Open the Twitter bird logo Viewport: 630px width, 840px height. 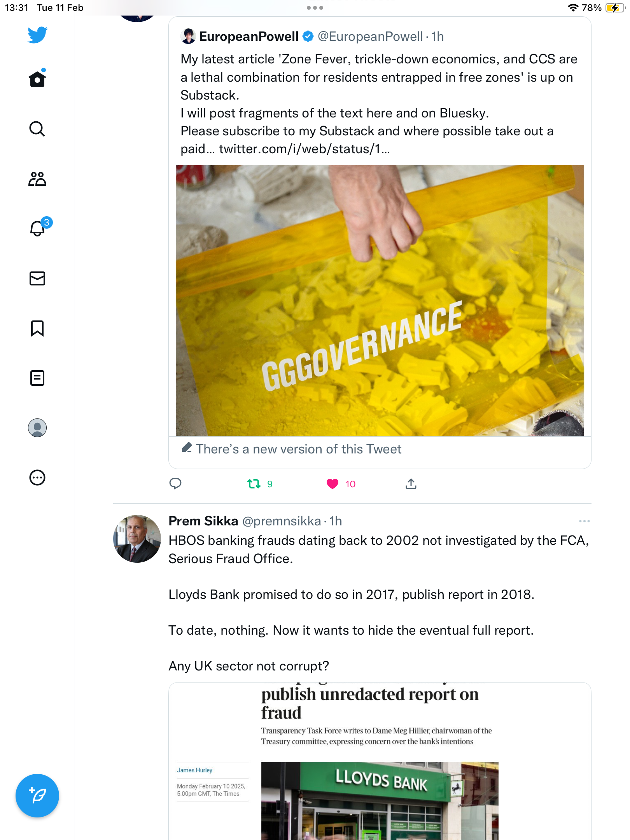click(x=37, y=35)
